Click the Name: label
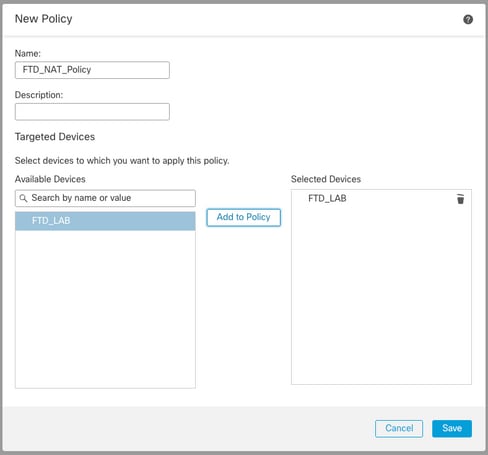The width and height of the screenshot is (488, 455). click(28, 53)
